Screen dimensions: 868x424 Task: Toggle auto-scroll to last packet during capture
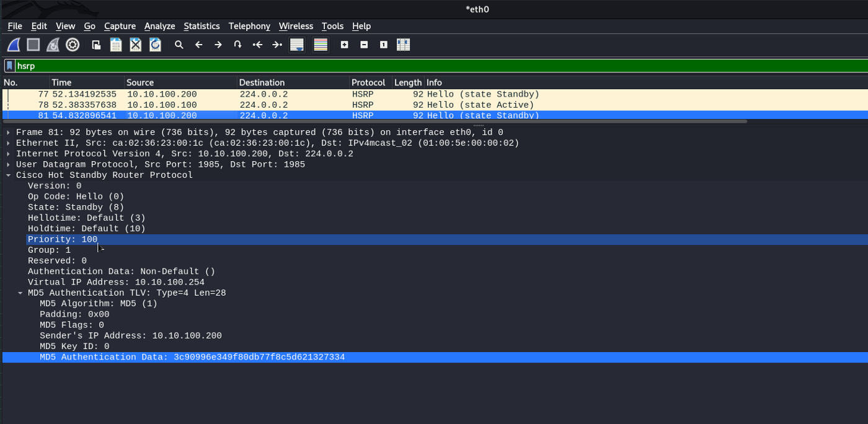coord(297,45)
